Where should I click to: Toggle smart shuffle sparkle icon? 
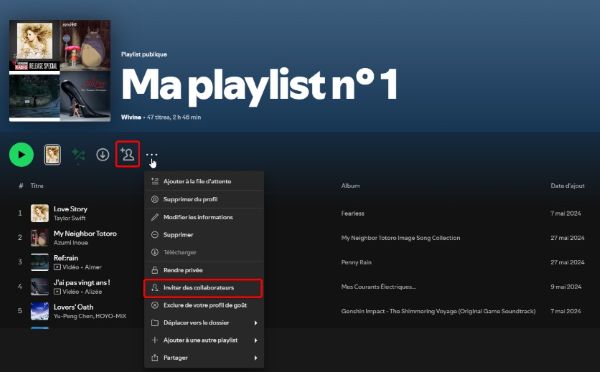click(78, 155)
